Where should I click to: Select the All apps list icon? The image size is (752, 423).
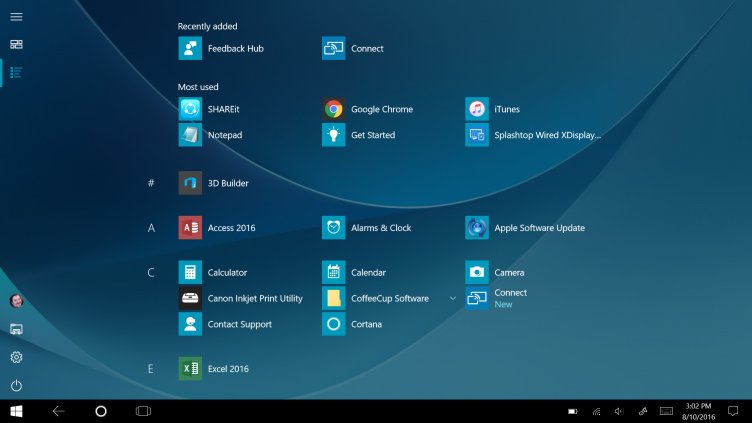pyautogui.click(x=16, y=72)
